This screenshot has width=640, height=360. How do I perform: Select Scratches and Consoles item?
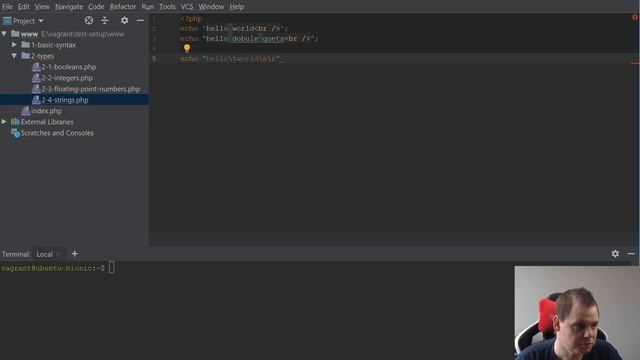pos(57,133)
